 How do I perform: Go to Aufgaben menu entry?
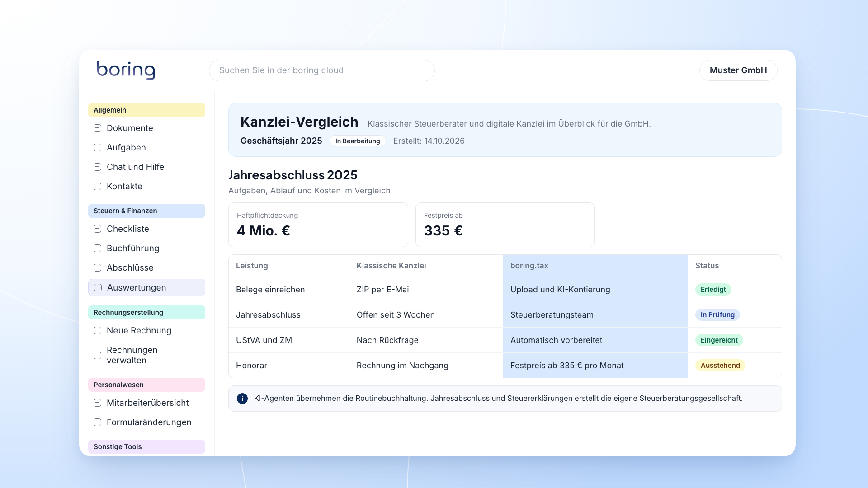[x=146, y=148]
